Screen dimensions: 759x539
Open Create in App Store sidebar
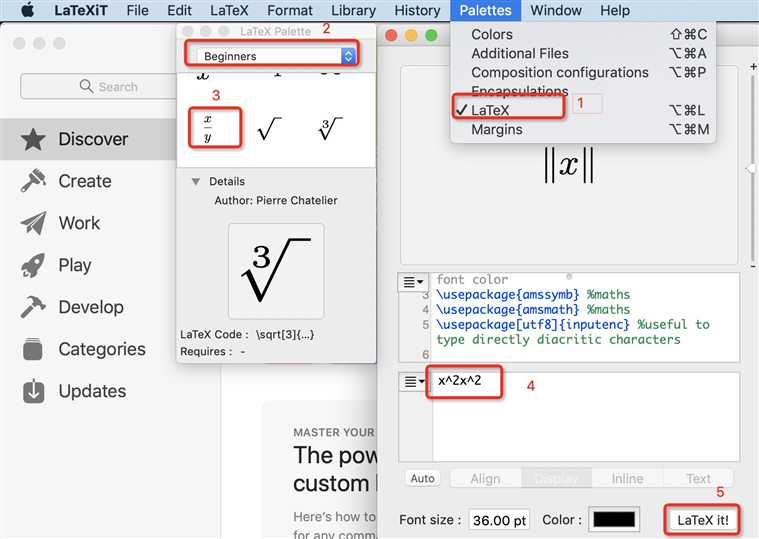(88, 181)
